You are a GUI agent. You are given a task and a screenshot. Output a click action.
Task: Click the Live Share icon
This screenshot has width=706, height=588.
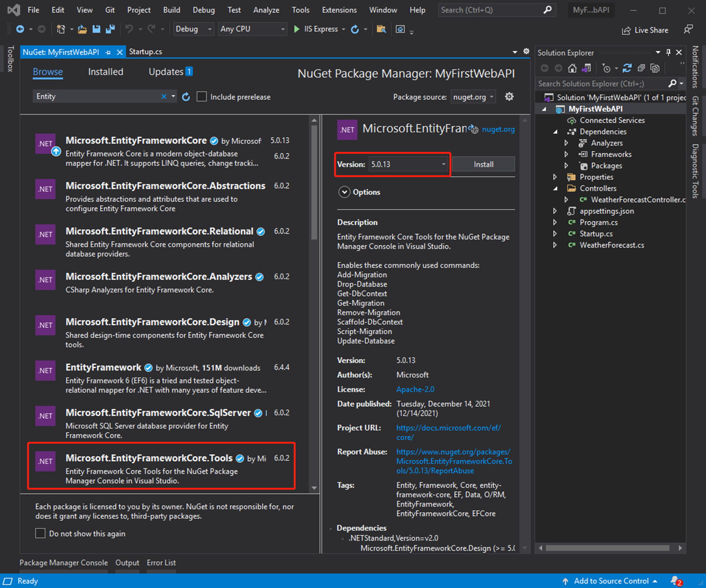tap(626, 30)
